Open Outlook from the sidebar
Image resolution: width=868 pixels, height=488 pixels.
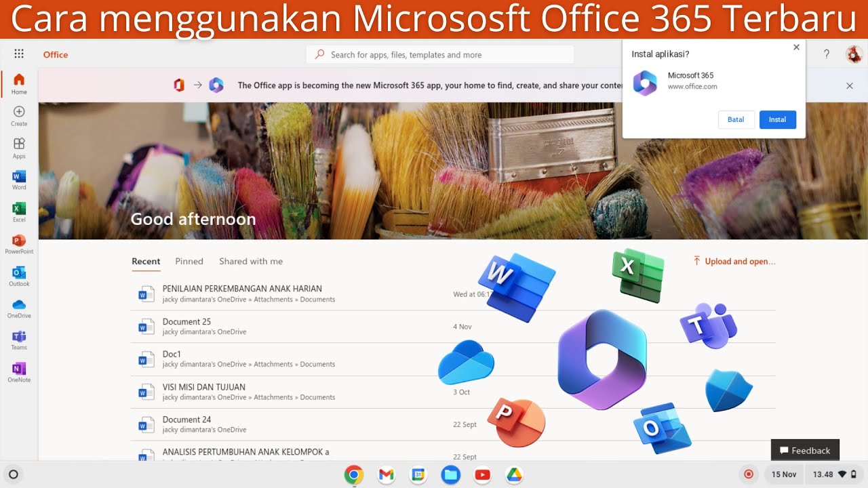[x=19, y=276]
